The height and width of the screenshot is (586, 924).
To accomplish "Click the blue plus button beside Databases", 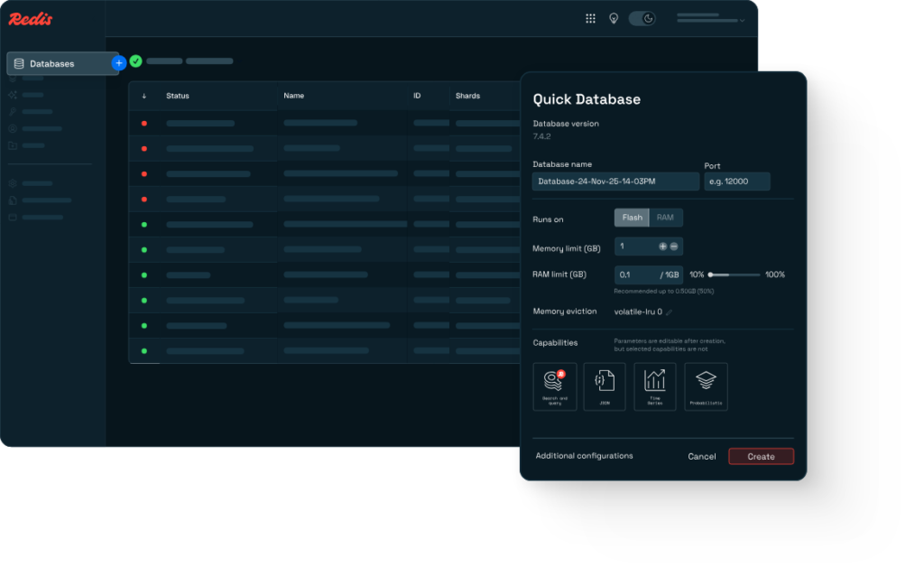I will [118, 63].
